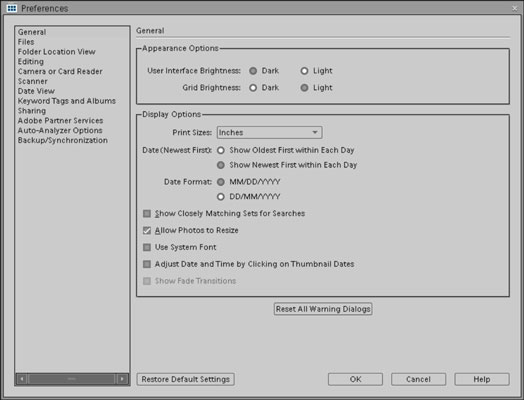Enable Adjust Date and Time by Clicking
Image resolution: width=524 pixels, height=400 pixels.
[x=147, y=264]
